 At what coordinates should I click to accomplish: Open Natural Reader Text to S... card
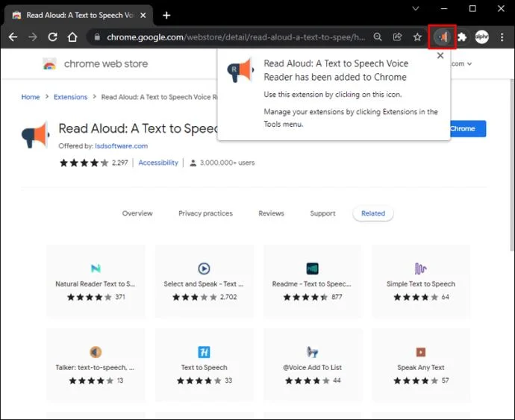[x=96, y=281]
